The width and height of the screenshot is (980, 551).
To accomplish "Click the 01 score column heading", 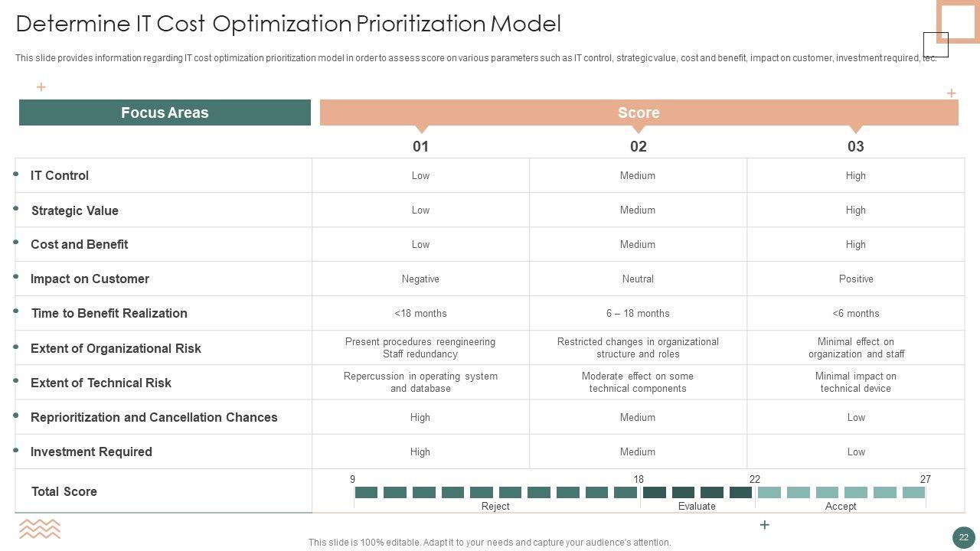I will (420, 146).
